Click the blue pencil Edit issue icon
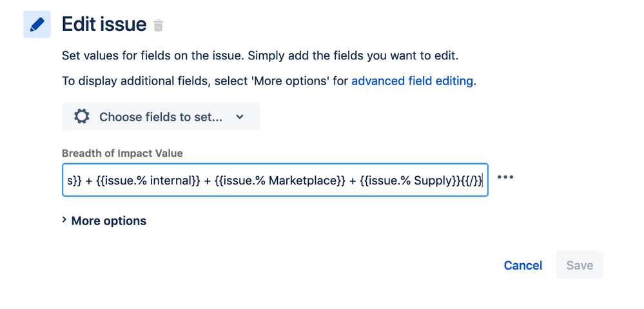 37,25
